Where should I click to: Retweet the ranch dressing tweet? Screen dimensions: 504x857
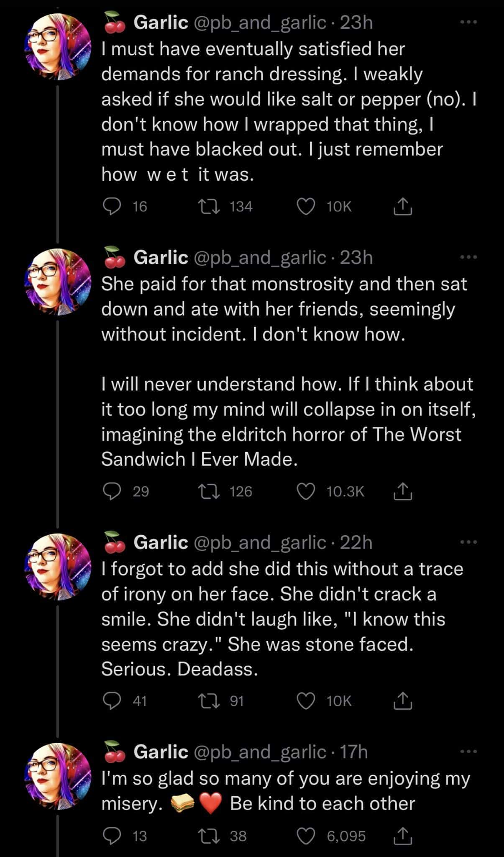click(209, 206)
